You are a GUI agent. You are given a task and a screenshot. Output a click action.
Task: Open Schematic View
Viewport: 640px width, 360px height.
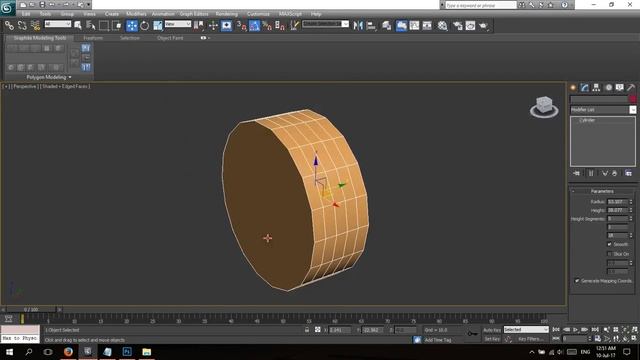[x=427, y=25]
